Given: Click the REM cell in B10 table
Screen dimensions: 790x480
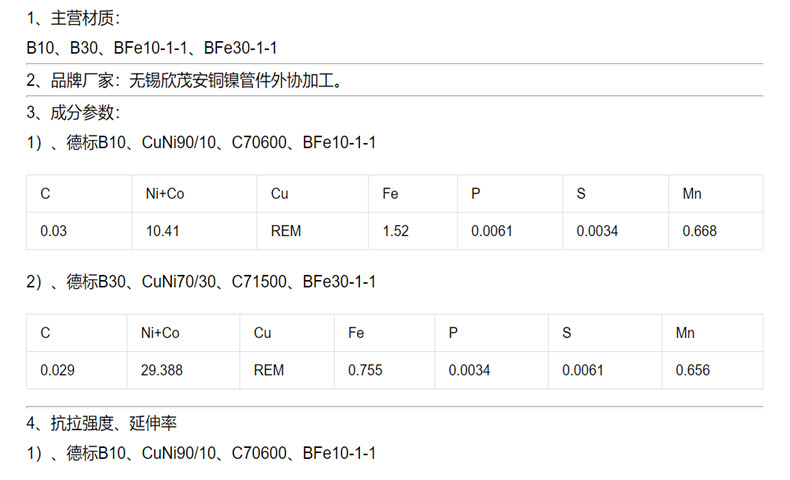Looking at the screenshot, I should [286, 231].
